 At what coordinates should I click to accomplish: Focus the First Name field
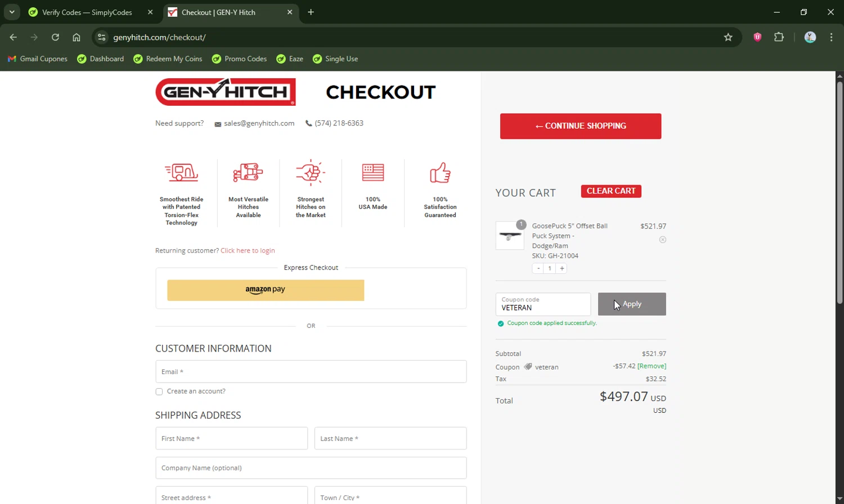(x=231, y=438)
